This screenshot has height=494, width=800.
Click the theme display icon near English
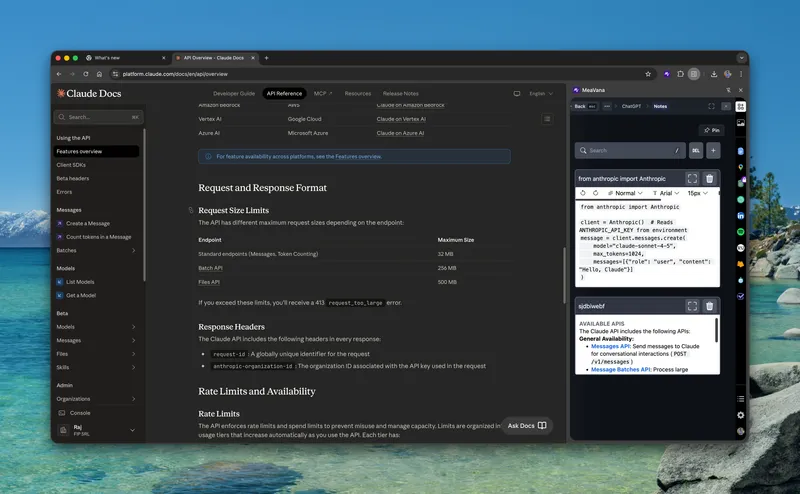pyautogui.click(x=517, y=93)
